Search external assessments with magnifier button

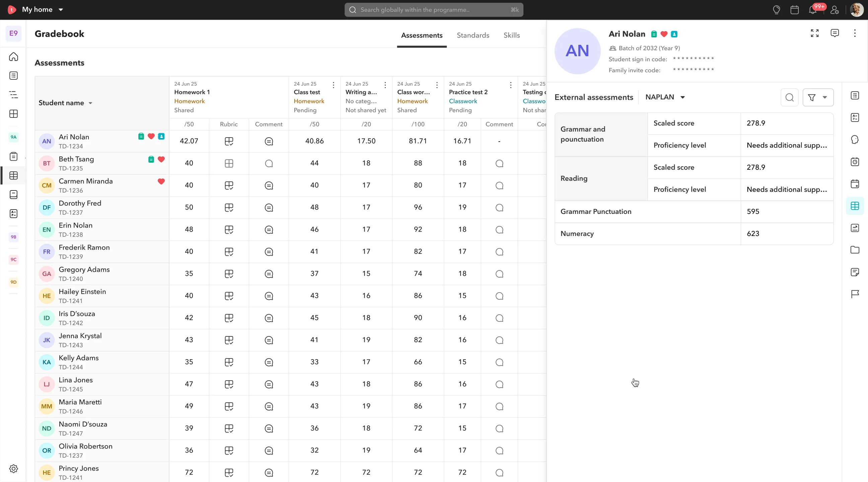[790, 97]
